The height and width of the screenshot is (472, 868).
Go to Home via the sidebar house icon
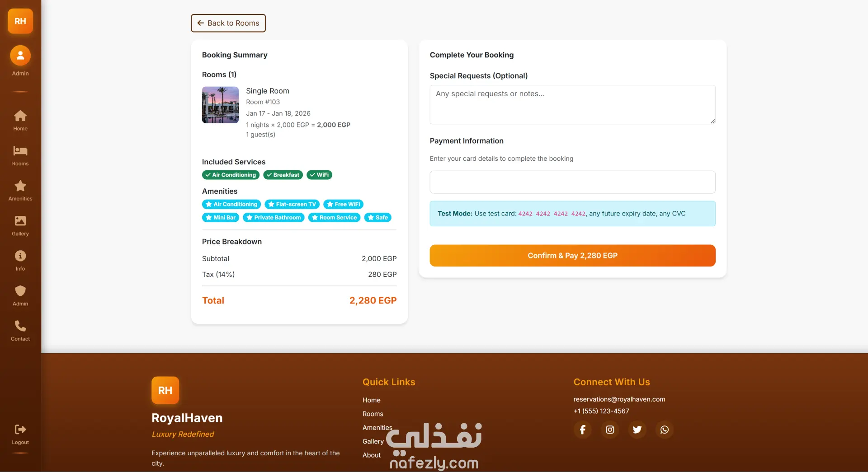(x=20, y=117)
